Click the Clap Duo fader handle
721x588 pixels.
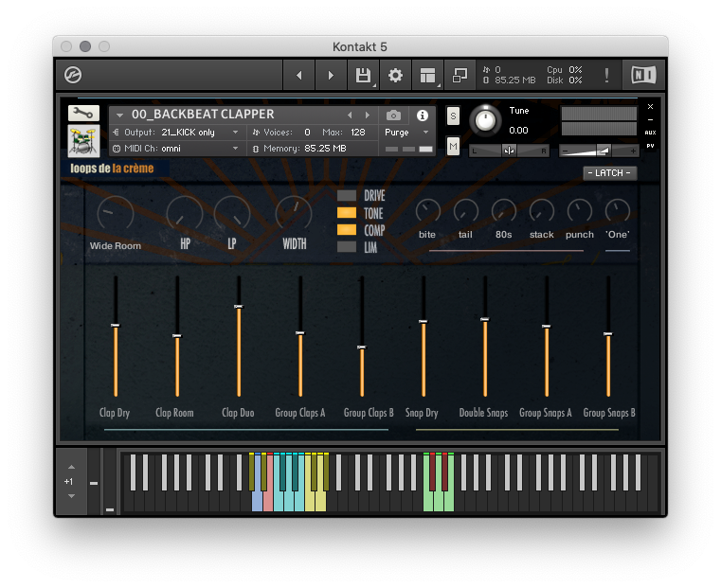(x=239, y=307)
